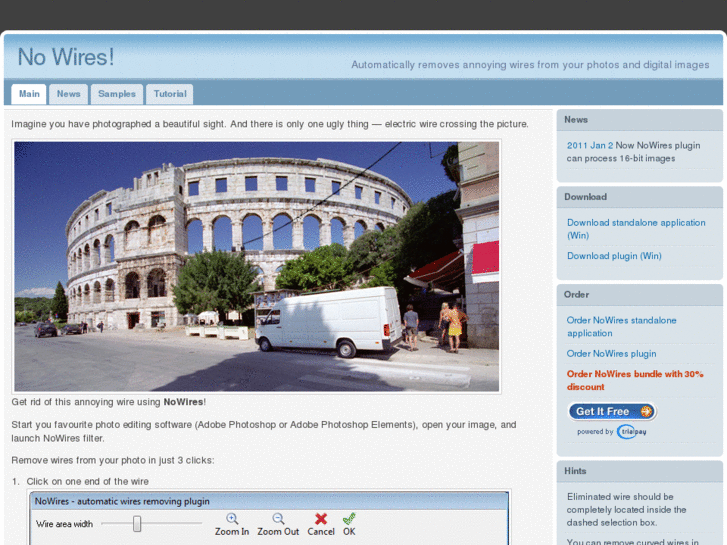
Task: Open the 2011 Jan 2 news link
Action: 590,146
